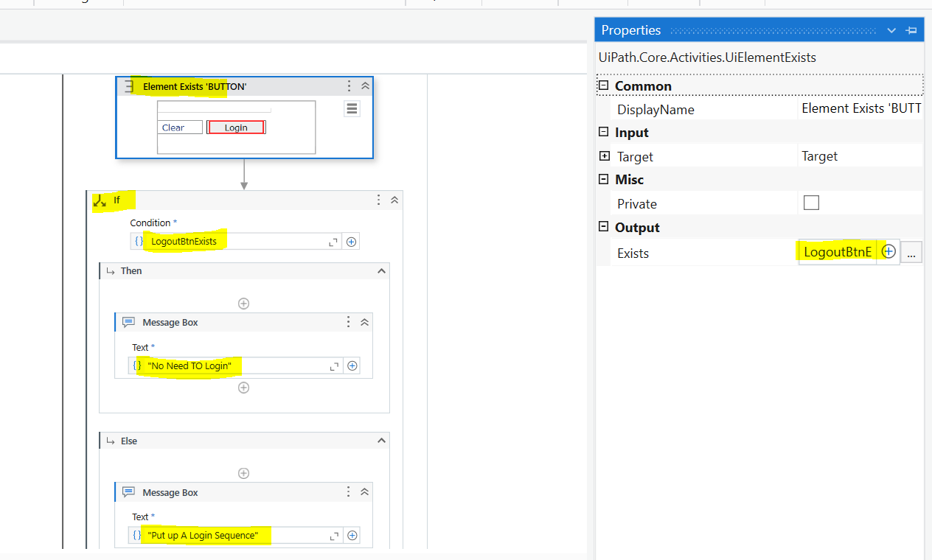Select the Exists property label
Screen dimensions: 932x560
[x=633, y=253]
